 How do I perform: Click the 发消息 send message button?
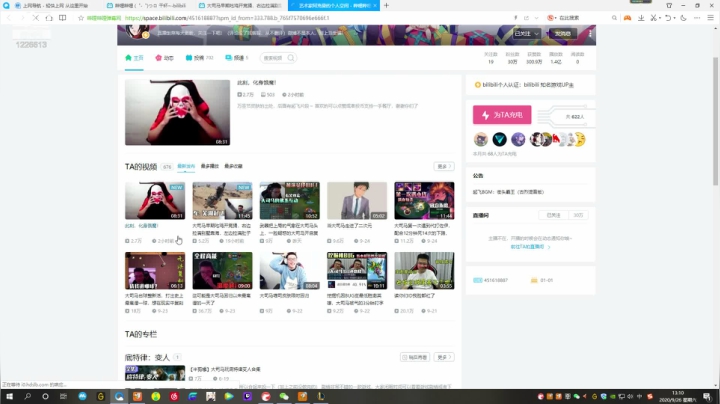(562, 34)
